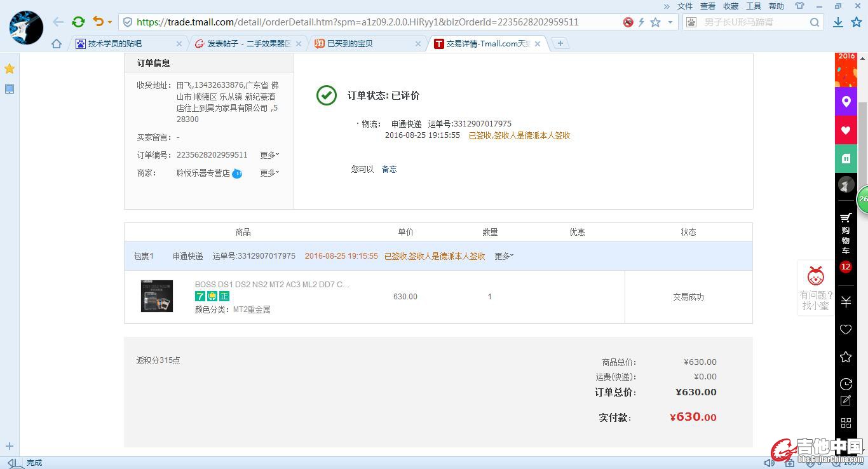Click the 备忘 link

click(x=389, y=169)
